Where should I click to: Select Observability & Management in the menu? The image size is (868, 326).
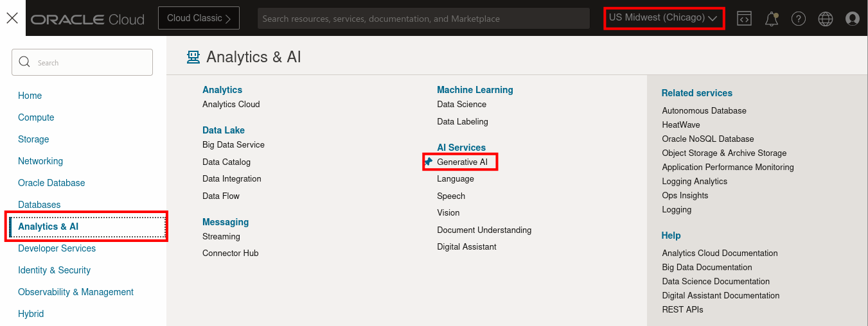coord(76,292)
